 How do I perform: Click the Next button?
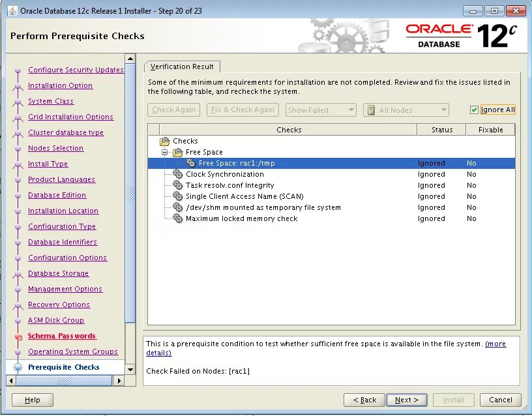tap(407, 400)
